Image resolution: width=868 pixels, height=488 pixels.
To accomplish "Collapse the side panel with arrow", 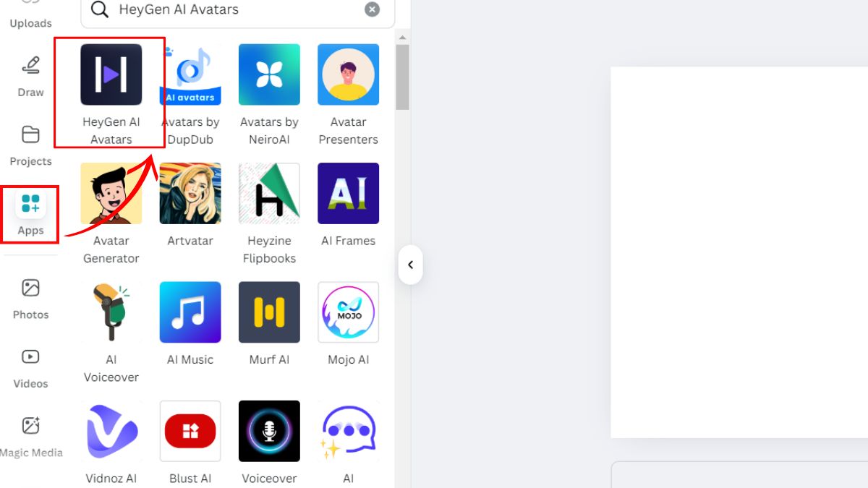I will 410,265.
